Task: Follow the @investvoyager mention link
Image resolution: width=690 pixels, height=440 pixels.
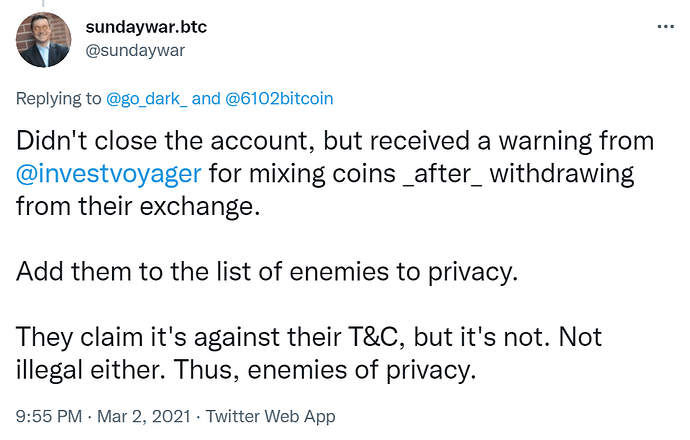Action: pyautogui.click(x=111, y=174)
